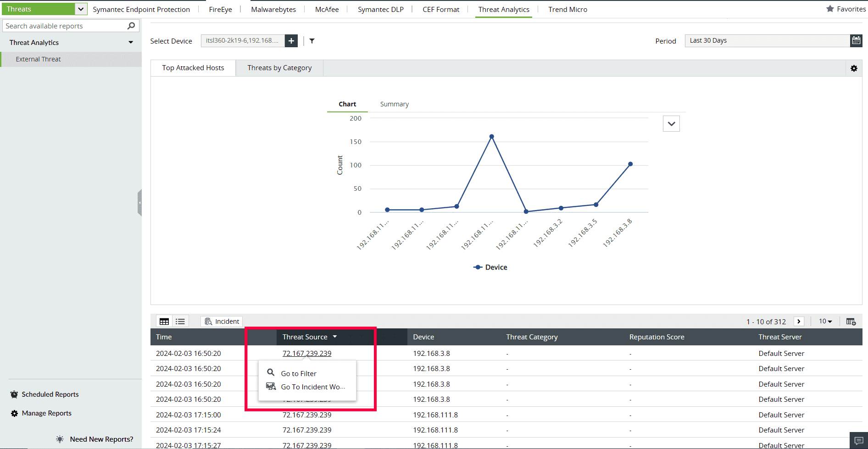Image resolution: width=868 pixels, height=449 pixels.
Task: Open Scheduled Reports from the sidebar
Action: point(50,394)
